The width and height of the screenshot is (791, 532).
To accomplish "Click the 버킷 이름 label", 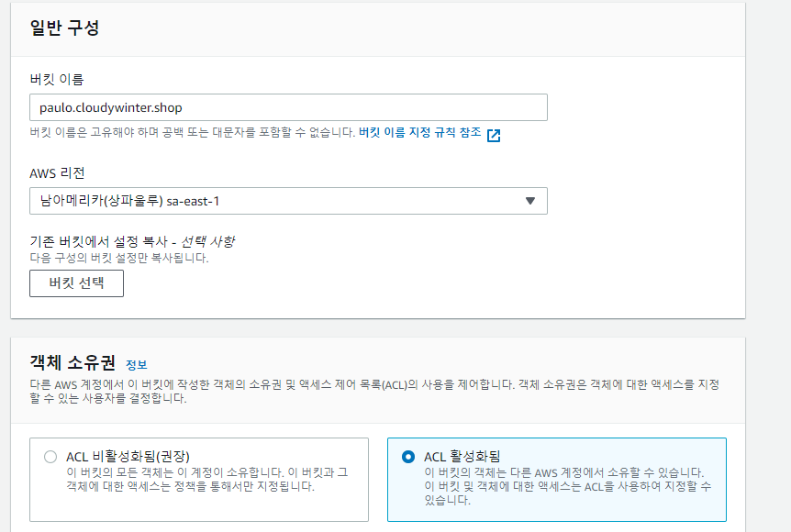I will tap(57, 79).
